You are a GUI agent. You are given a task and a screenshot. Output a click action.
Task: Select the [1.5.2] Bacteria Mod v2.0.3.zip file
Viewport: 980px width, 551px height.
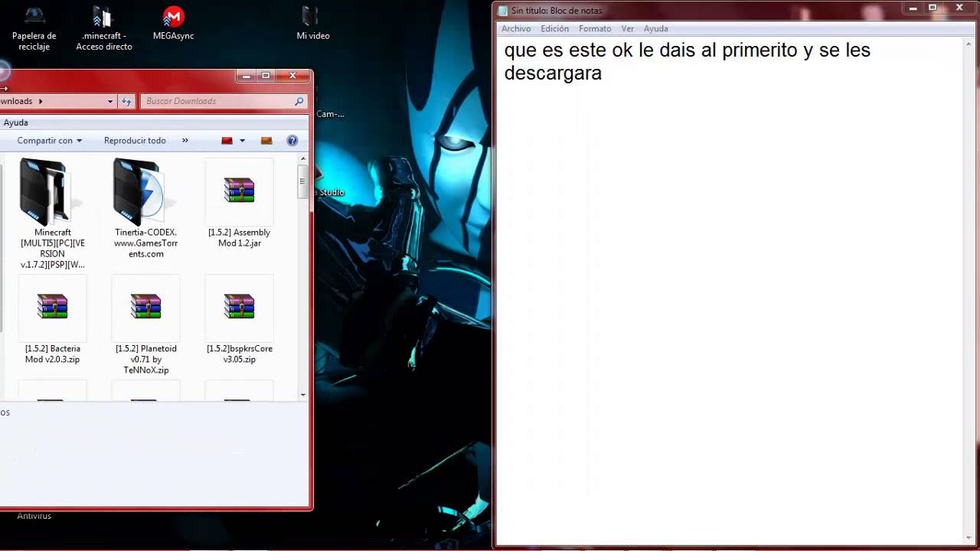click(x=52, y=320)
